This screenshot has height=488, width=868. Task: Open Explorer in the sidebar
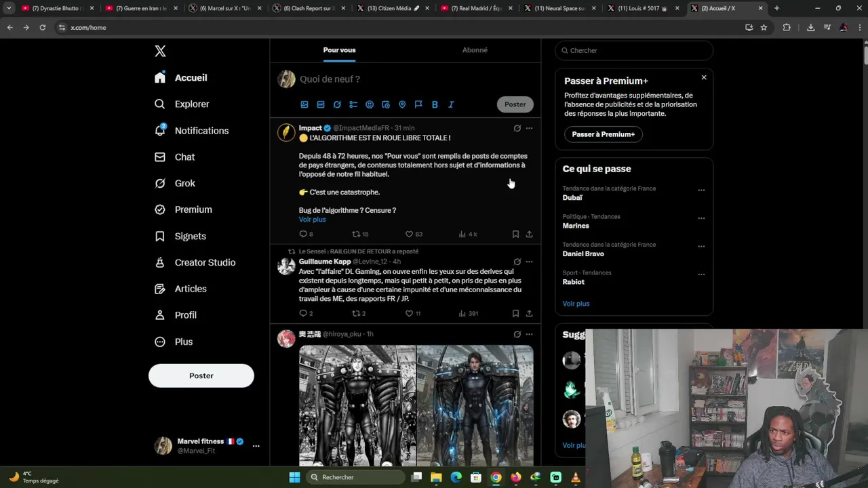click(x=182, y=104)
